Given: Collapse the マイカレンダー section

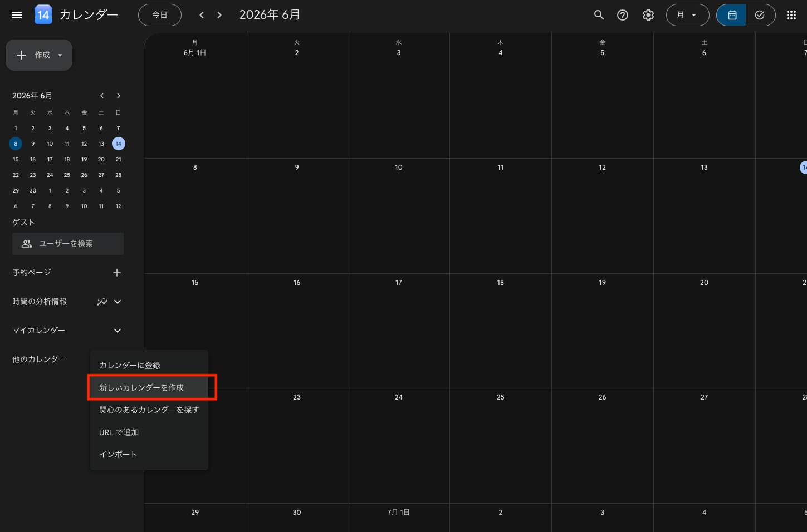Looking at the screenshot, I should pyautogui.click(x=118, y=331).
